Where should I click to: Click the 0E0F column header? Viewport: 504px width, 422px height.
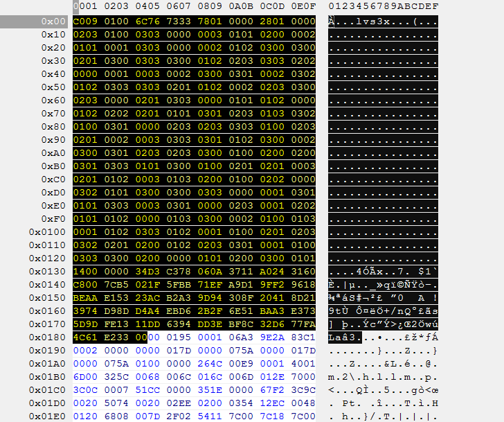pyautogui.click(x=303, y=6)
